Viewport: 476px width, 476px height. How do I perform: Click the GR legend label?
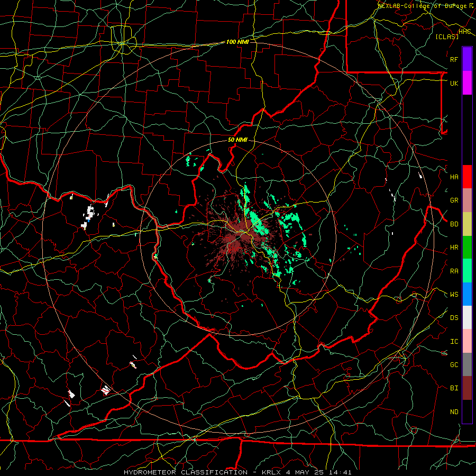coord(454,200)
